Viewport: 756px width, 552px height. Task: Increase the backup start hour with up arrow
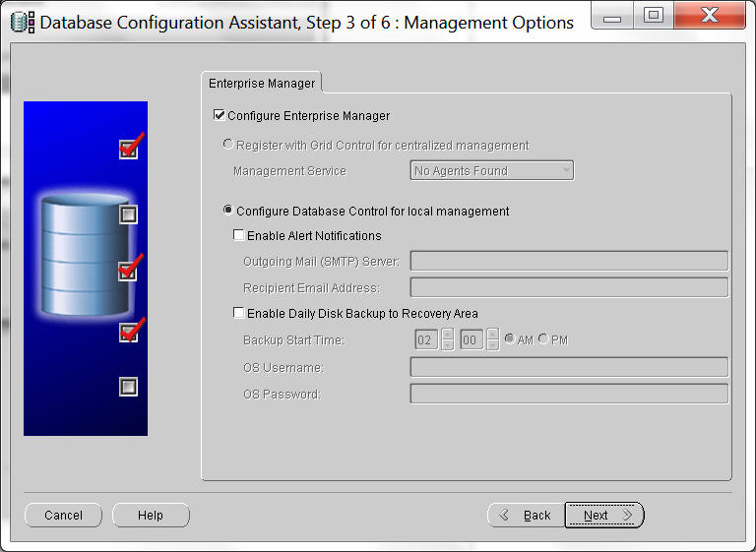448,335
